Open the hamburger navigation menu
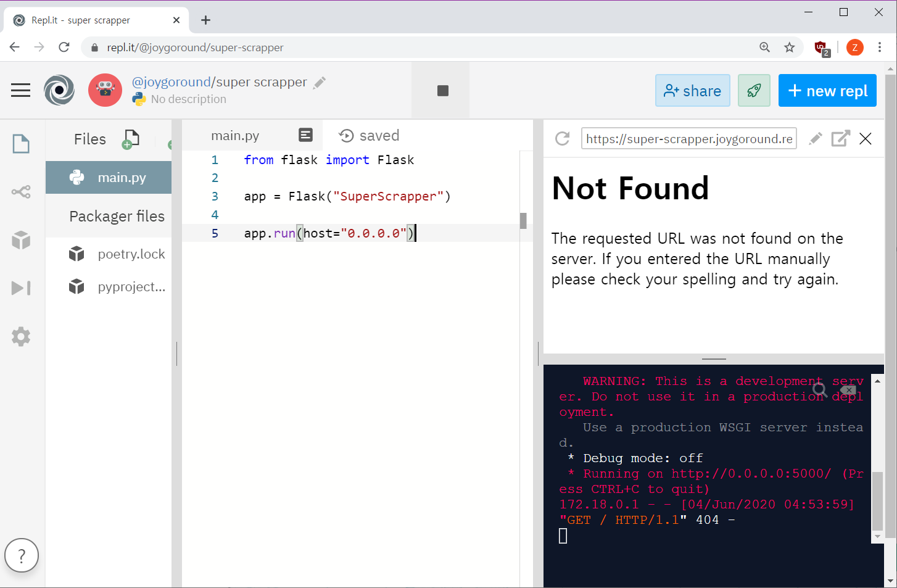Image resolution: width=897 pixels, height=588 pixels. [x=20, y=90]
